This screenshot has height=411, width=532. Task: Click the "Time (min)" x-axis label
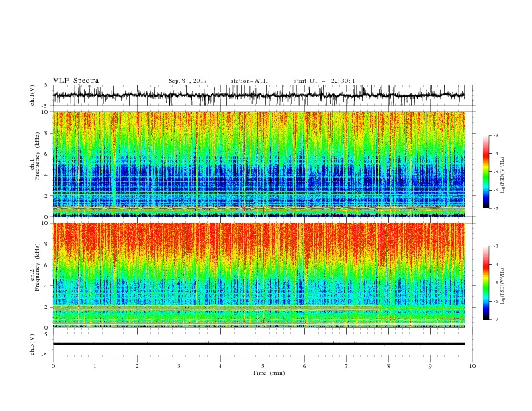(x=269, y=373)
